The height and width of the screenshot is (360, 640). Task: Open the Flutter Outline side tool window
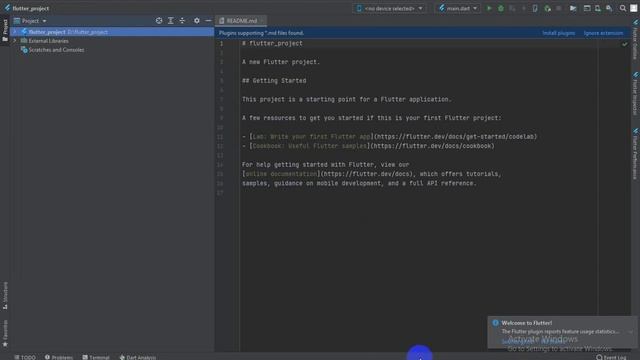click(635, 40)
